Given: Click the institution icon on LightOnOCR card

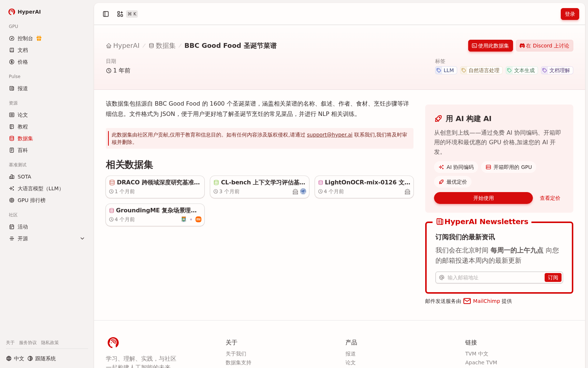Looking at the screenshot, I should click(x=408, y=192).
